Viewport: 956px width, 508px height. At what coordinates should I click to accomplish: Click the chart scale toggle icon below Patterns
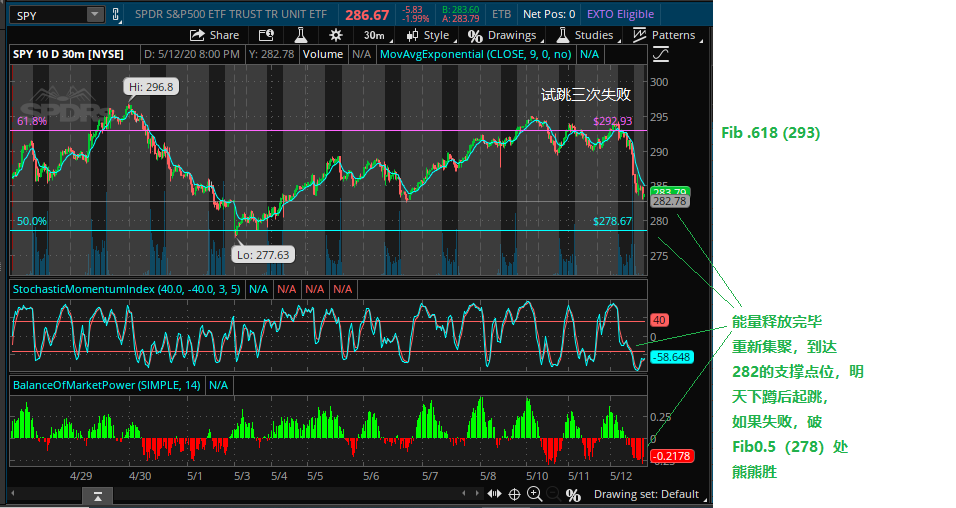click(x=661, y=55)
